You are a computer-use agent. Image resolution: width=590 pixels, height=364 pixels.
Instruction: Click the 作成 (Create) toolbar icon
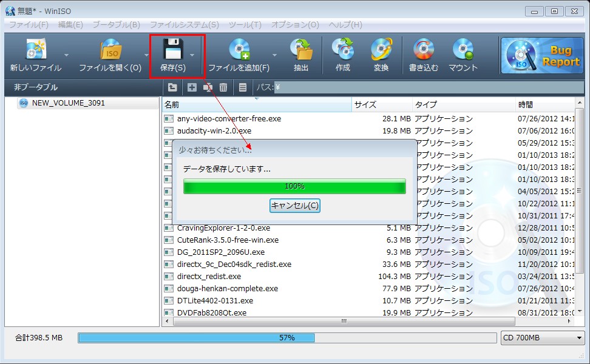(x=343, y=49)
